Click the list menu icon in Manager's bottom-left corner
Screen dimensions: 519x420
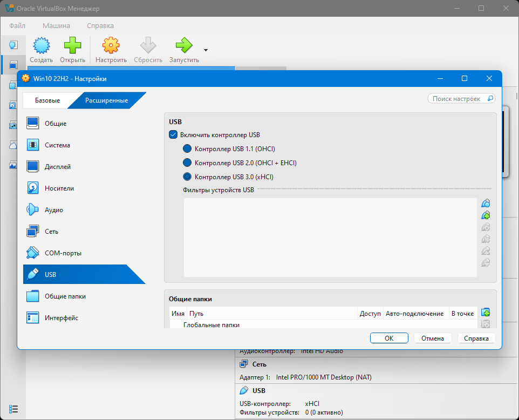(x=13, y=409)
